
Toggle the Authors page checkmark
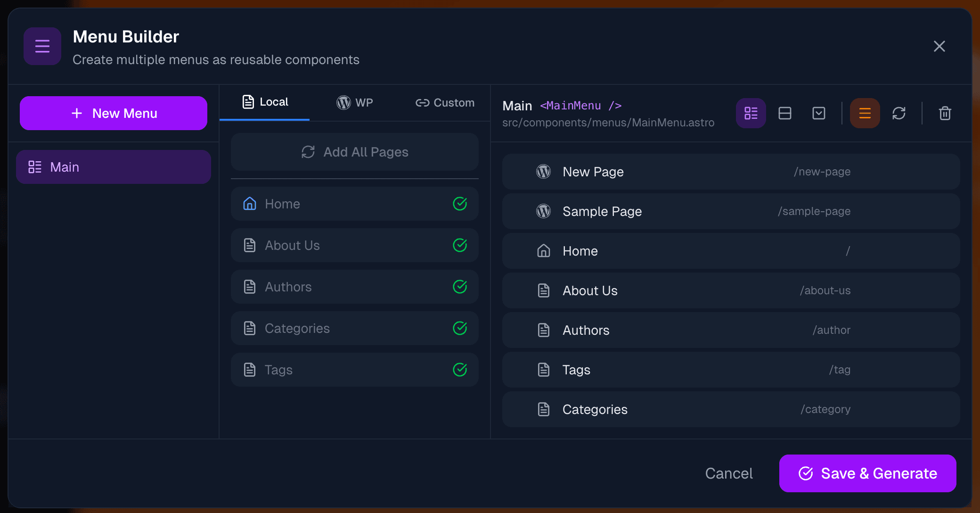tap(460, 287)
